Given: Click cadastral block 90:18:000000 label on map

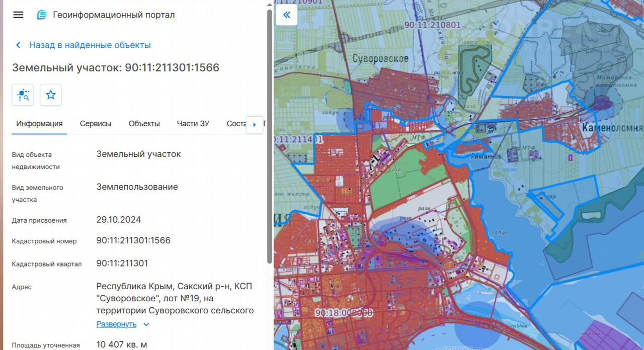Looking at the screenshot, I should coord(344,313).
